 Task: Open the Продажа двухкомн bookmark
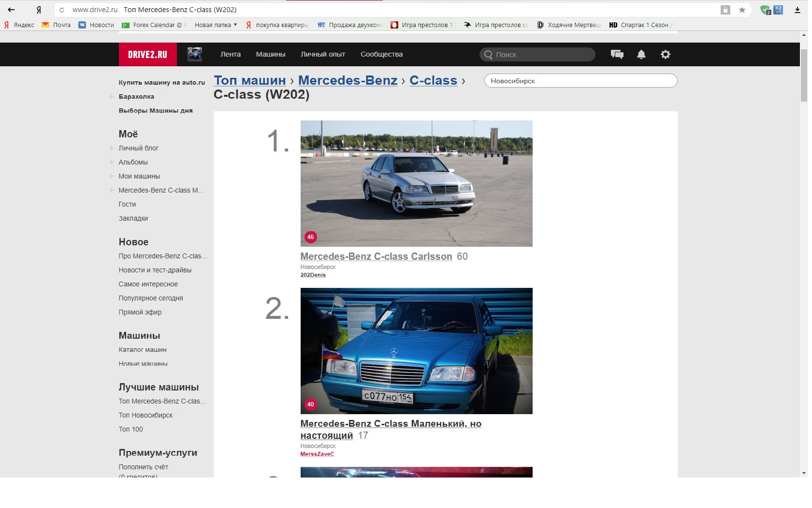click(350, 25)
